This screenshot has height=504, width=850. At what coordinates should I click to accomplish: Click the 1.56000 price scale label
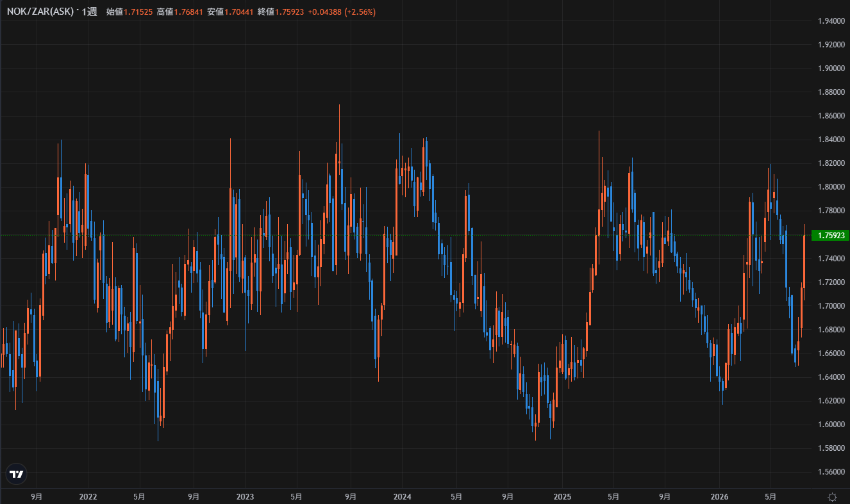(831, 472)
